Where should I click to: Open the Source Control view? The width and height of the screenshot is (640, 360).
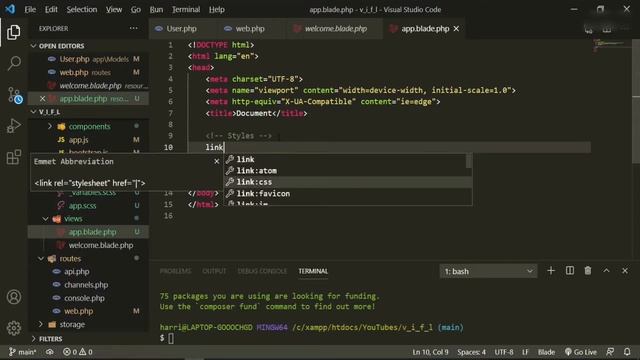pyautogui.click(x=14, y=95)
